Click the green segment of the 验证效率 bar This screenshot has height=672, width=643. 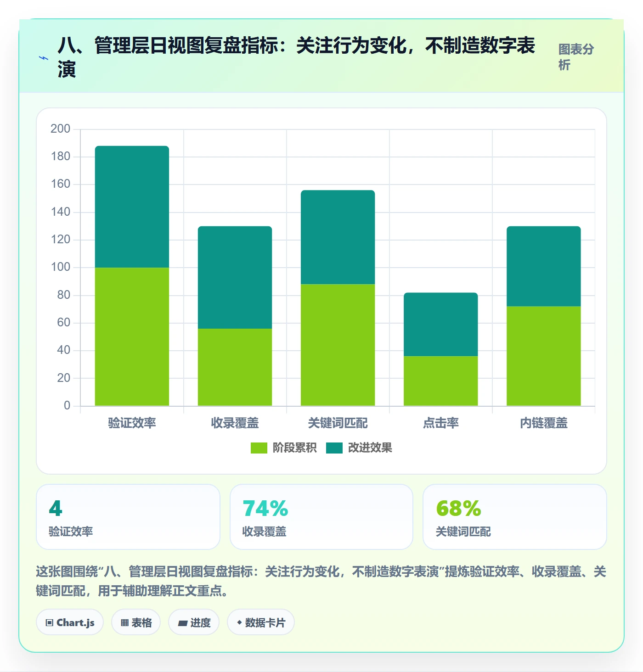(x=132, y=336)
